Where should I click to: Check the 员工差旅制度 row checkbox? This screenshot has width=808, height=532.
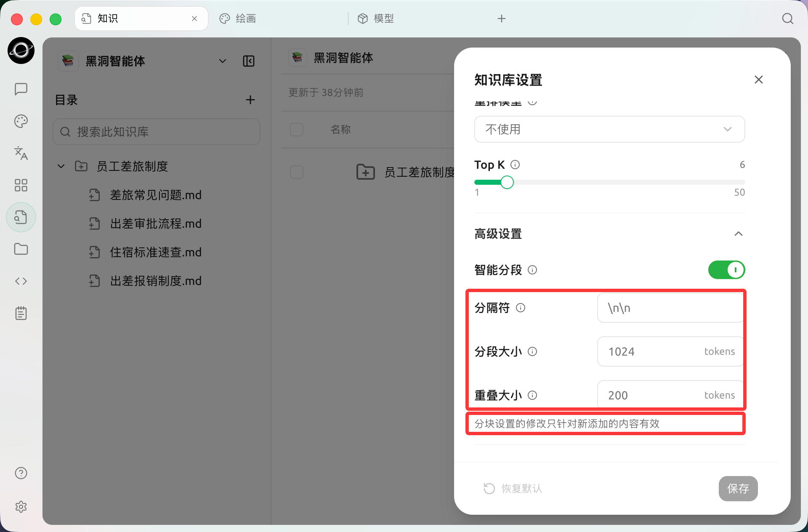(297, 172)
